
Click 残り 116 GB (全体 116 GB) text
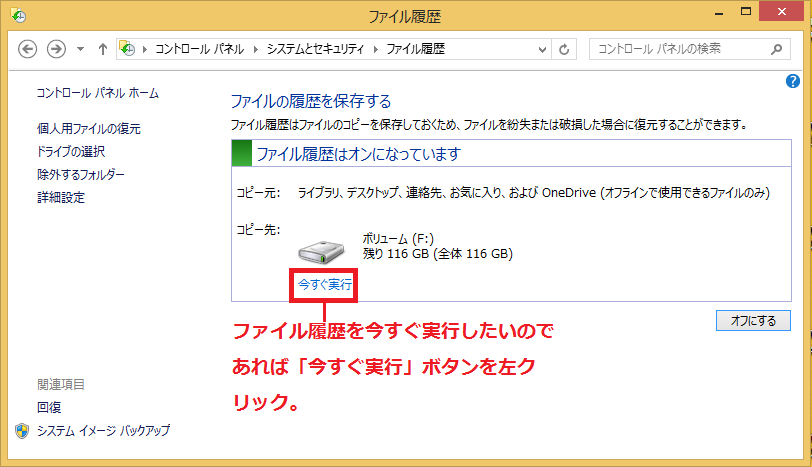pyautogui.click(x=438, y=254)
